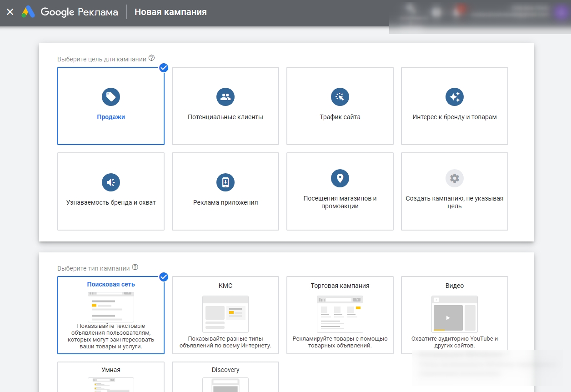Click the 'Выберите тип кампании' heading
The image size is (571, 392).
(94, 268)
